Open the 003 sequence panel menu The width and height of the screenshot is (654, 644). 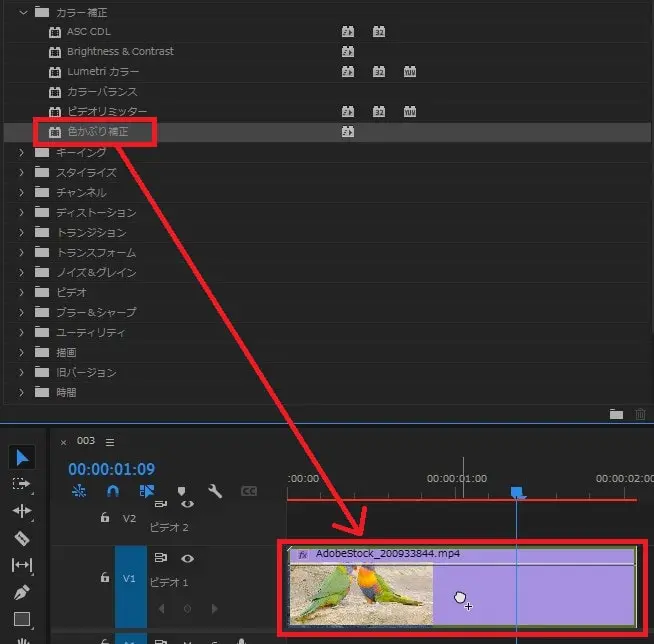click(110, 442)
